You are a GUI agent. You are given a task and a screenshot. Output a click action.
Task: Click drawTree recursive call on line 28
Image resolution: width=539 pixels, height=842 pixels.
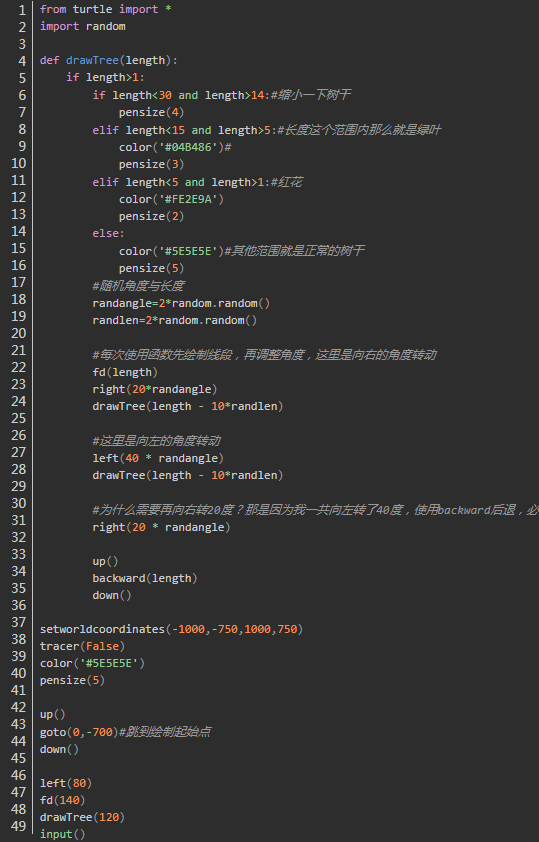(188, 475)
